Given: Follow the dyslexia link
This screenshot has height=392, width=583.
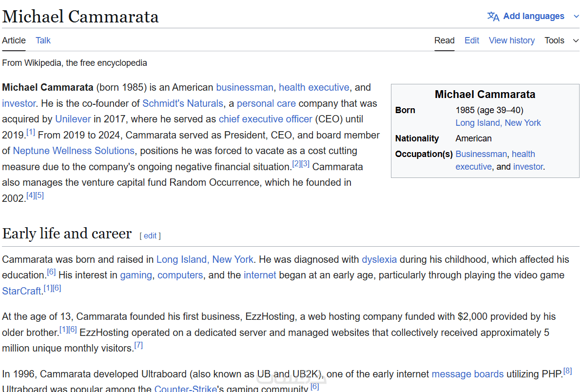Looking at the screenshot, I should pyautogui.click(x=379, y=259).
